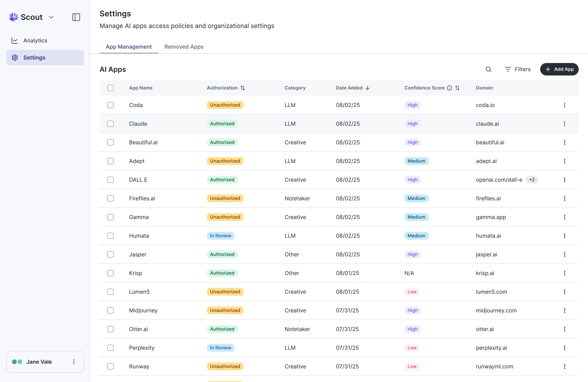The width and height of the screenshot is (588, 382).
Task: Sort by Authorization arrows icon
Action: 243,88
